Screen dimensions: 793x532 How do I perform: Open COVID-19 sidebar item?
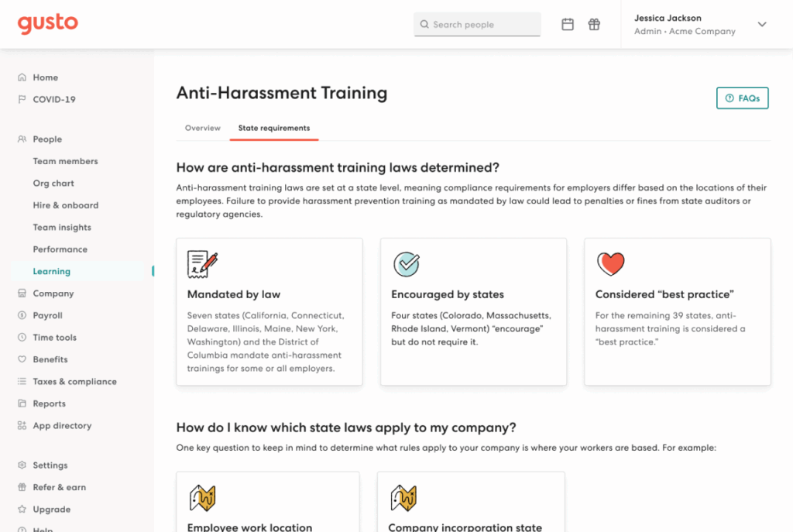[x=54, y=99]
